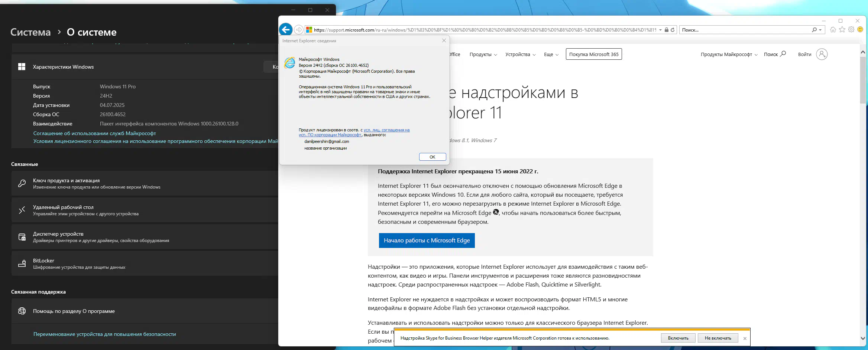The height and width of the screenshot is (350, 868).
Task: Click the Microsoft site favicon in address bar
Action: click(x=309, y=30)
